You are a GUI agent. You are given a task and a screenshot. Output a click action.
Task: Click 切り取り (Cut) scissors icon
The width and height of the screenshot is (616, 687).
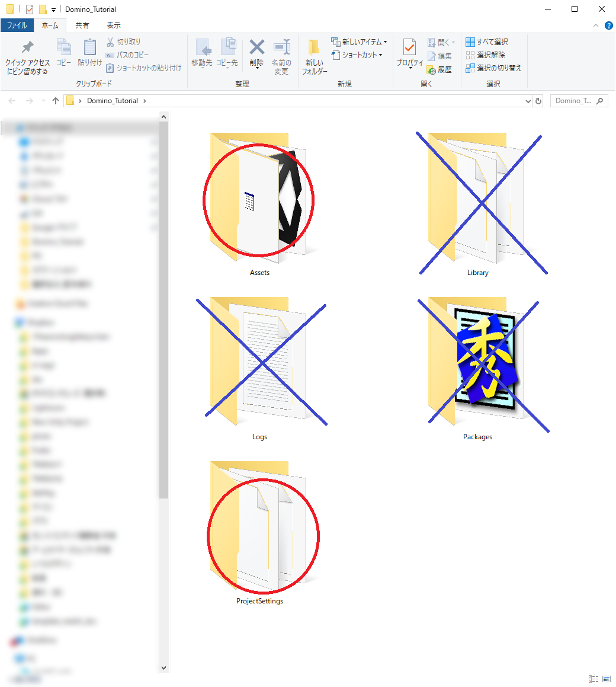coord(110,41)
